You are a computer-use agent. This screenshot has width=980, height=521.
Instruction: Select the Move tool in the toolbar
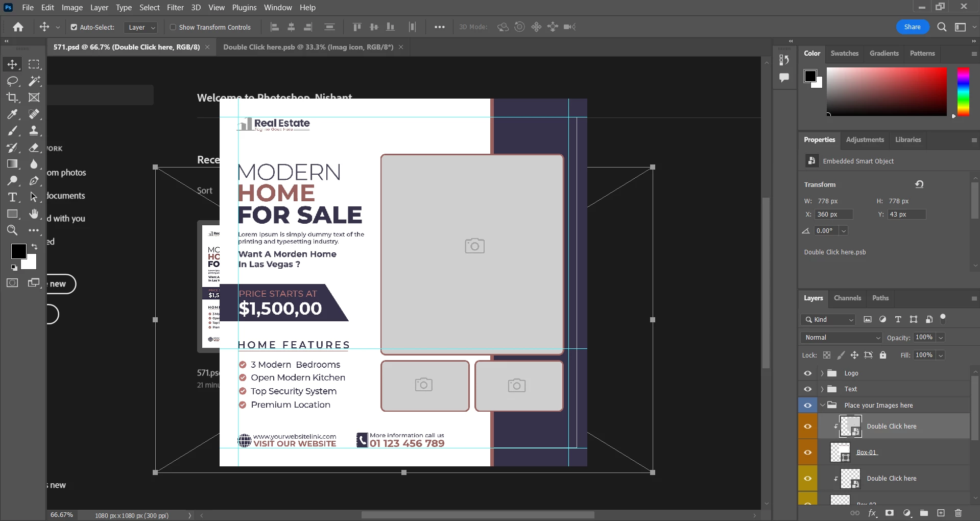[12, 64]
